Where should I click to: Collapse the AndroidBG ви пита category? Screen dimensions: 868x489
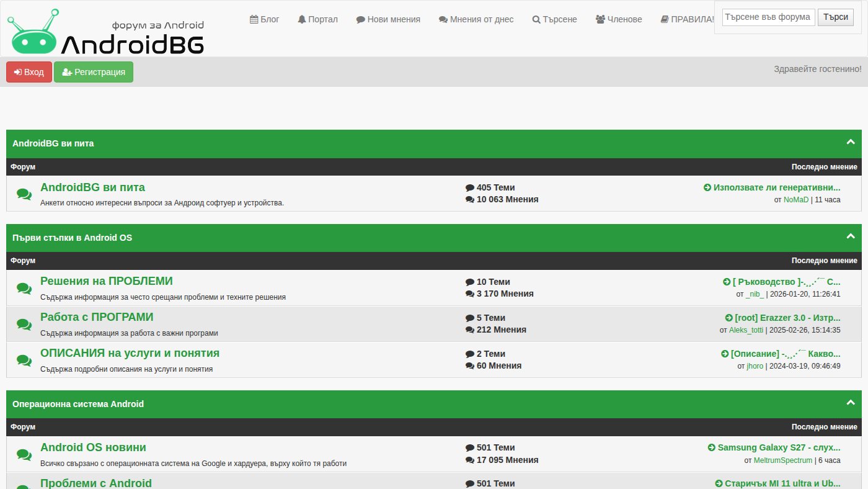[x=851, y=142]
